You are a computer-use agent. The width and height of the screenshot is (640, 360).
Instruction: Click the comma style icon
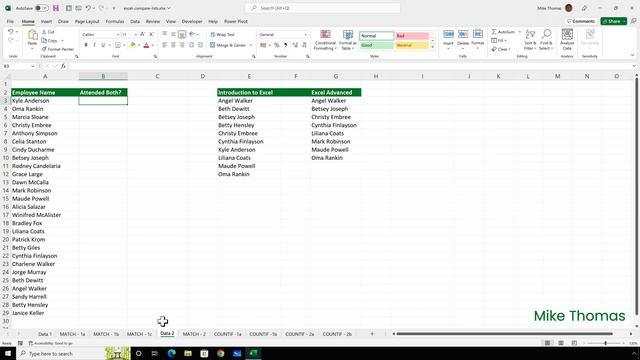[285, 45]
